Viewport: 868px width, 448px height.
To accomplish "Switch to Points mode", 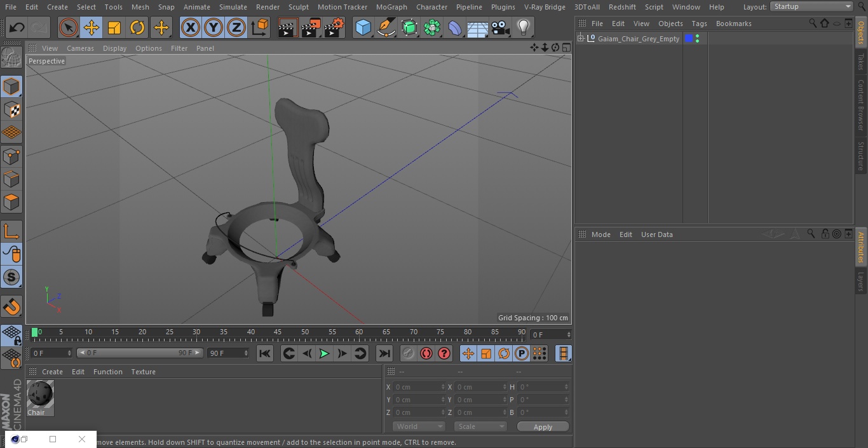I will point(11,156).
